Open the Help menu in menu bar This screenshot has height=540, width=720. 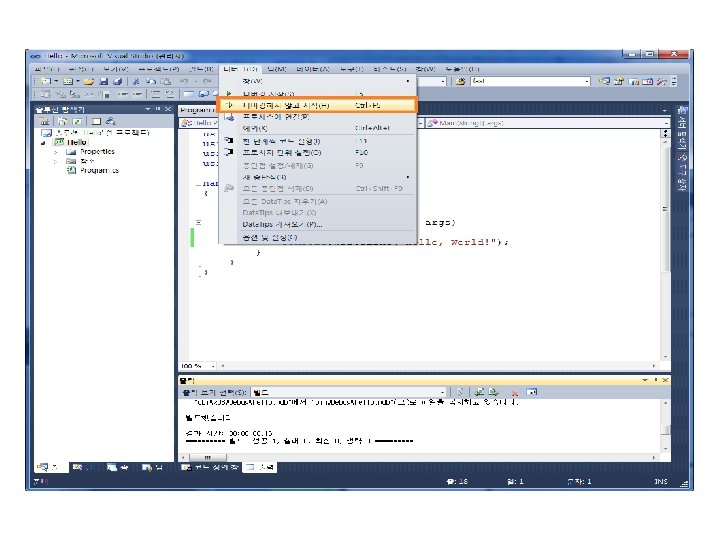[x=462, y=69]
